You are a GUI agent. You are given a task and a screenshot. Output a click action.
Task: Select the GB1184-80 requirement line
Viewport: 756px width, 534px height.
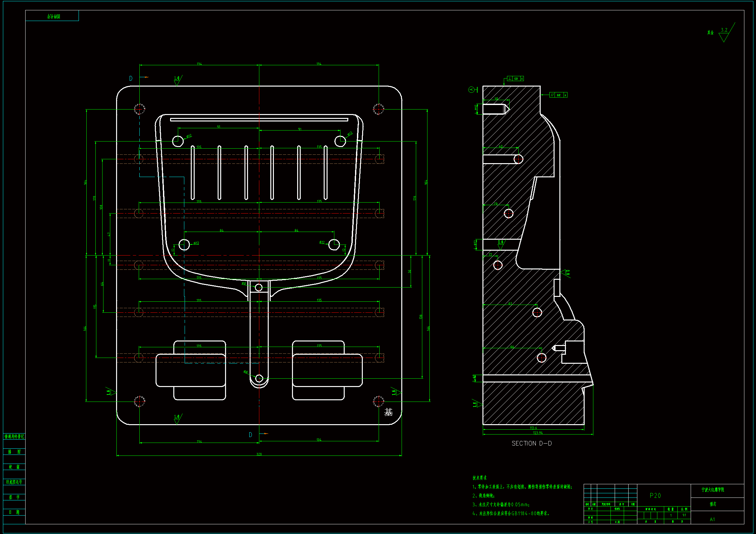511,513
